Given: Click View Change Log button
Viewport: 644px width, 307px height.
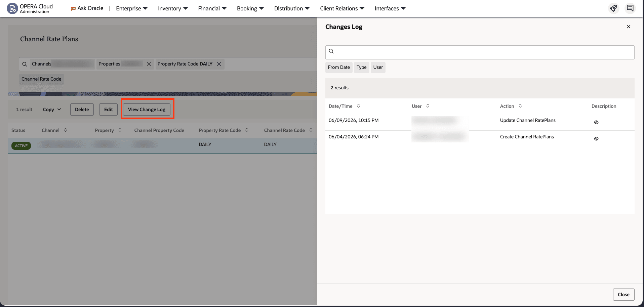Looking at the screenshot, I should [147, 109].
